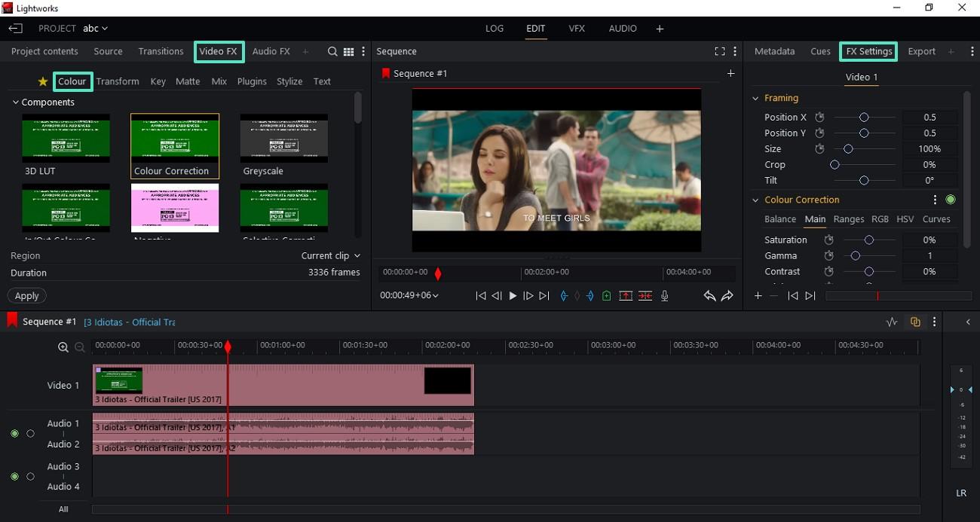Open the Transitions tab

click(161, 51)
